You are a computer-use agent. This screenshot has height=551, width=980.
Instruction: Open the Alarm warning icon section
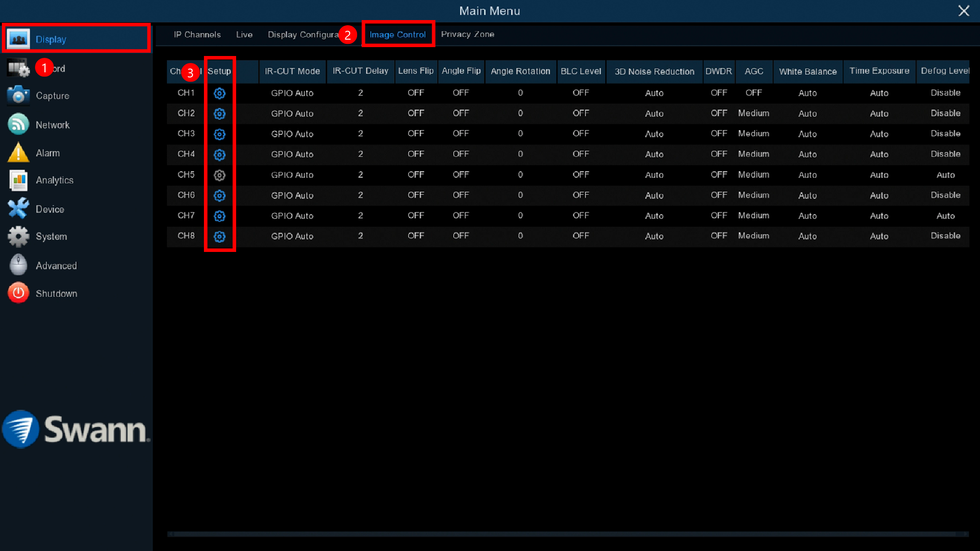click(x=18, y=153)
